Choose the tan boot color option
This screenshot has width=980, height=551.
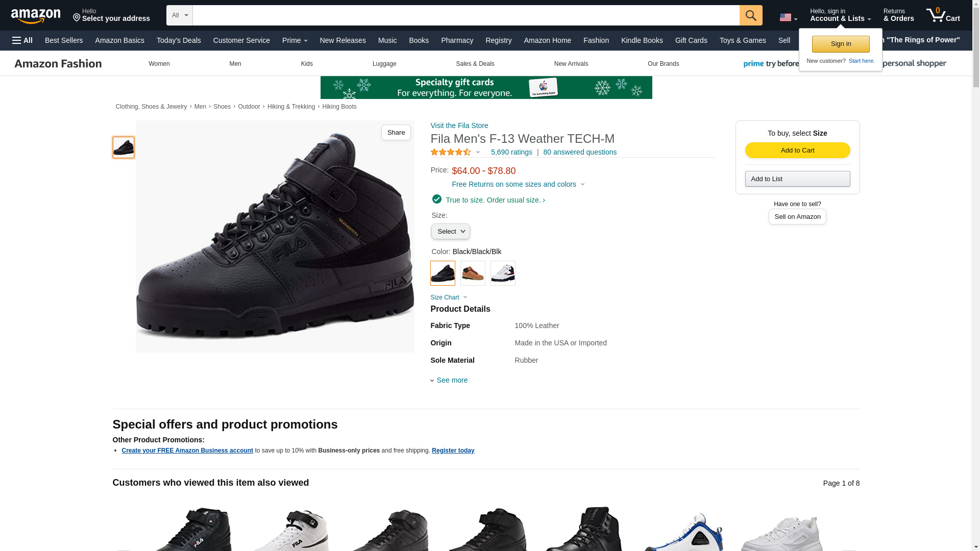[473, 273]
